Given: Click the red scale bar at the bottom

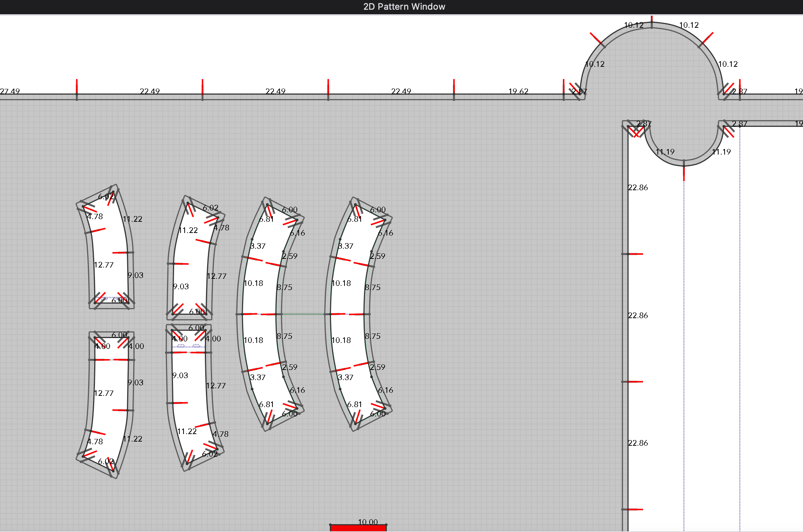Looking at the screenshot, I should [358, 528].
